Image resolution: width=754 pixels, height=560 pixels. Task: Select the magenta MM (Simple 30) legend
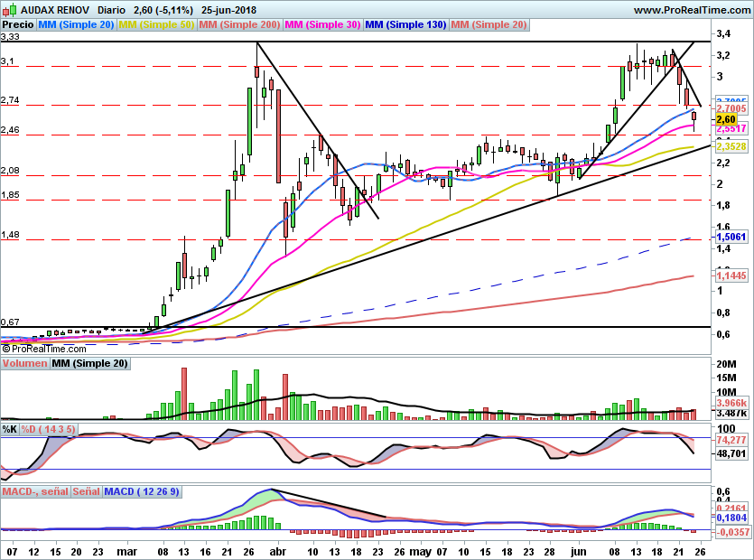(322, 24)
